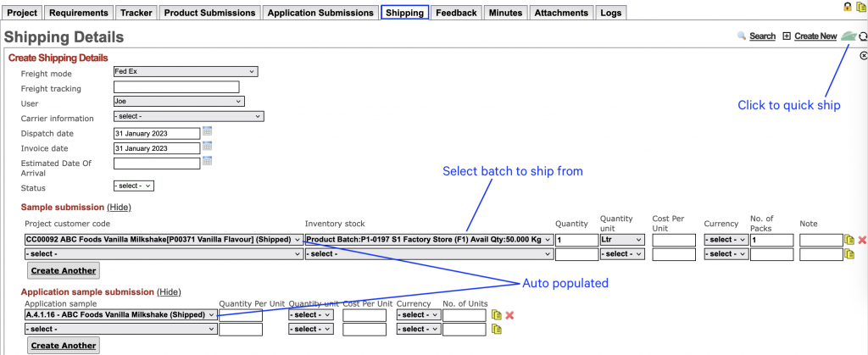Copy the first sample submission row
Image resolution: width=868 pixels, height=355 pixels.
pos(849,240)
